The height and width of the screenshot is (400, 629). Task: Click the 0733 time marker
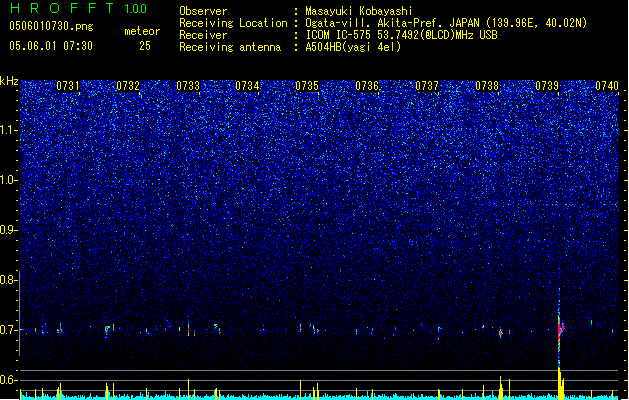point(188,86)
